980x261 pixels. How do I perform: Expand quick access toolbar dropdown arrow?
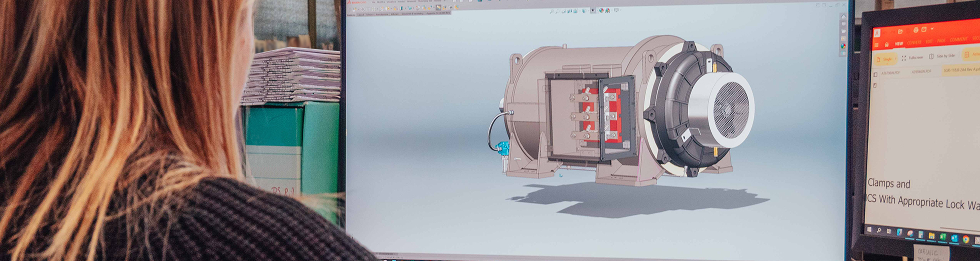pos(932,29)
